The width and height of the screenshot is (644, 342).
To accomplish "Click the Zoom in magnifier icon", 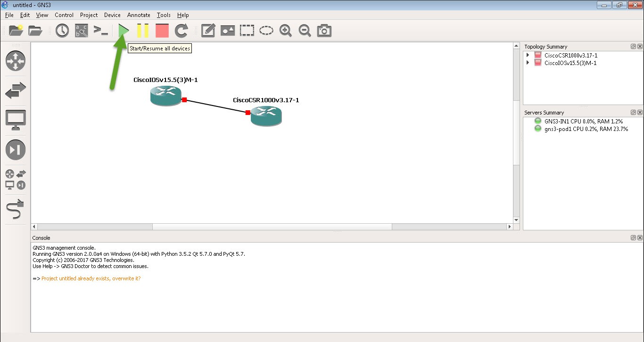I will click(x=285, y=31).
